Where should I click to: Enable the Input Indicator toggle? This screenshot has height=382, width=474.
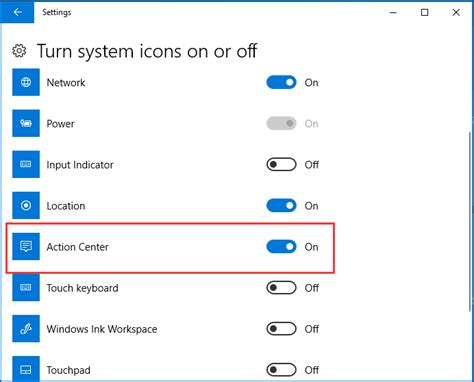(x=281, y=164)
